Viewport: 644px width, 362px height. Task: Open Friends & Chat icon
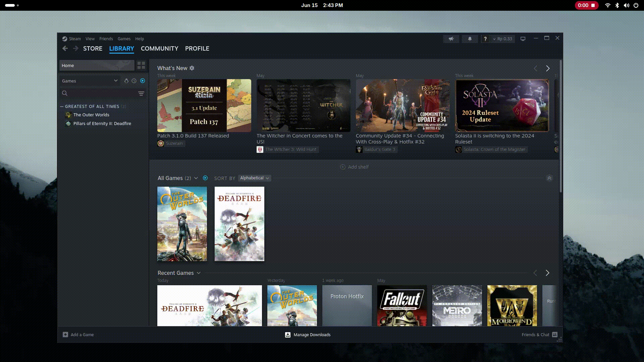[555, 335]
